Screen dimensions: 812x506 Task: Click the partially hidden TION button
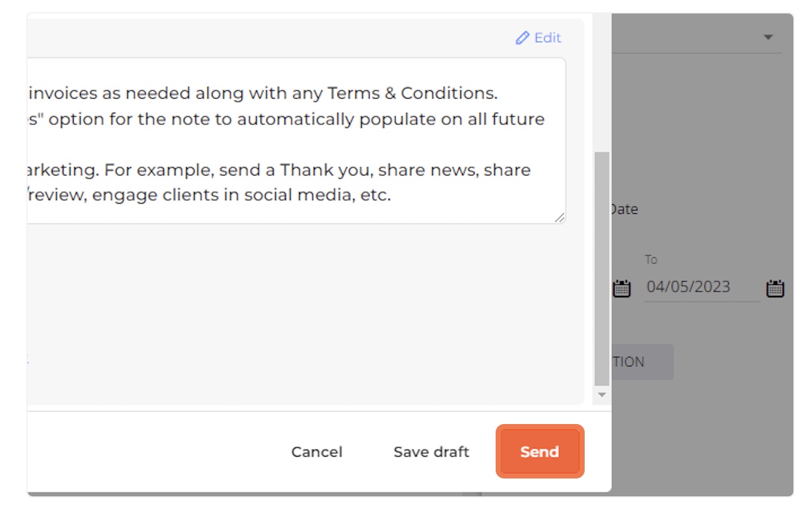click(x=642, y=362)
